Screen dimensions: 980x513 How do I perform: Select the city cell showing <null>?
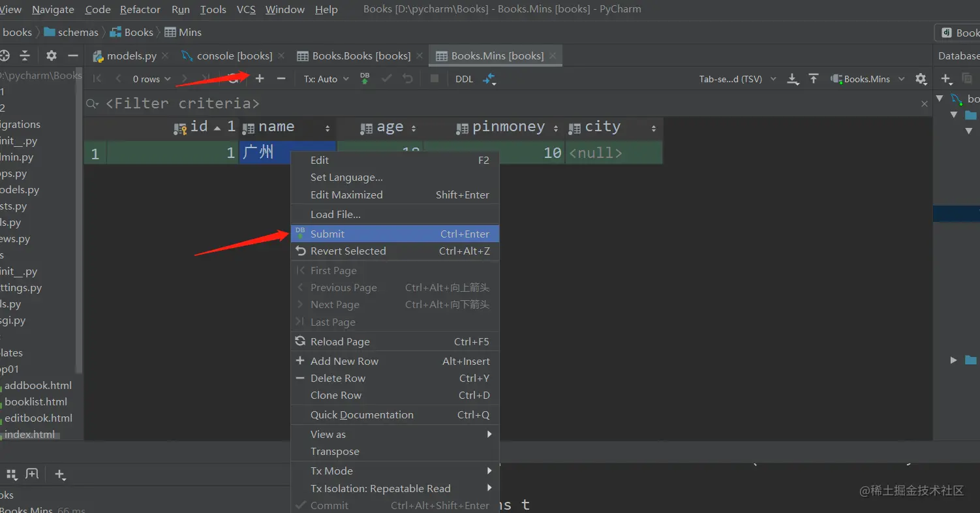614,153
